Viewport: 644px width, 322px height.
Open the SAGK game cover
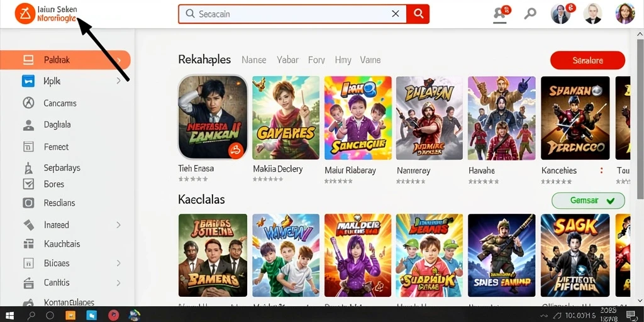575,255
